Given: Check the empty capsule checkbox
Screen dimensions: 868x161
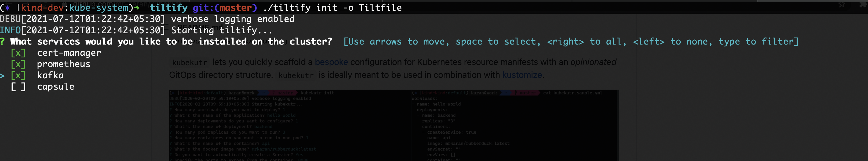Looking at the screenshot, I should pos(18,87).
